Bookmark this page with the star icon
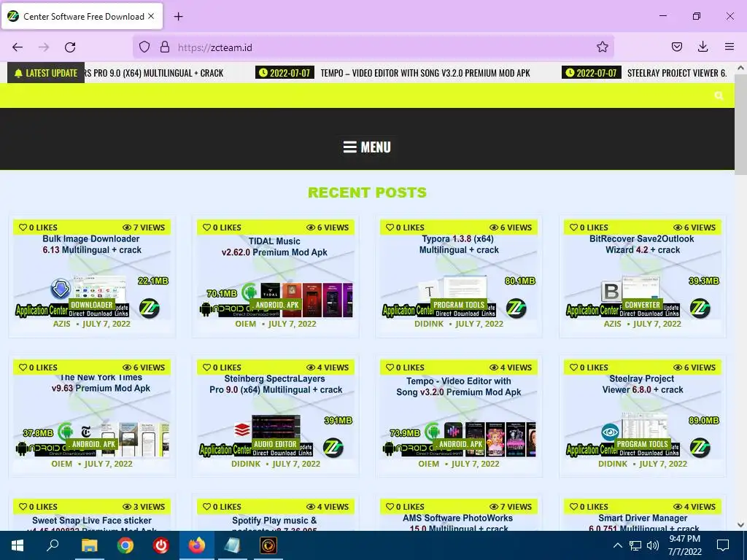The height and width of the screenshot is (560, 747). tap(602, 47)
